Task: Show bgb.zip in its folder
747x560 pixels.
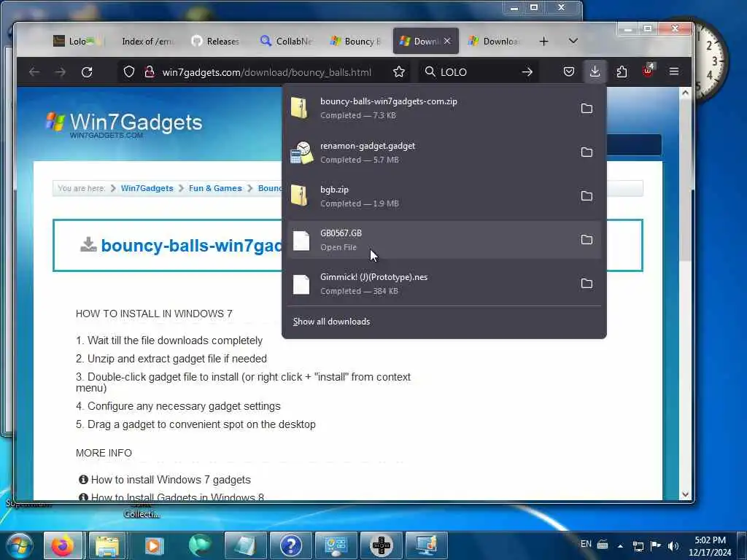Action: [587, 196]
